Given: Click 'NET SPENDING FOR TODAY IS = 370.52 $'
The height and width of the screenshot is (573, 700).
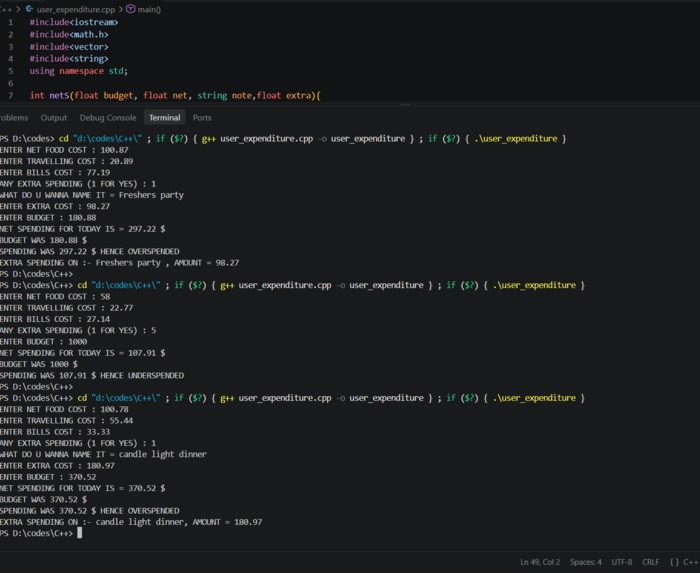Looking at the screenshot, I should pos(83,488).
